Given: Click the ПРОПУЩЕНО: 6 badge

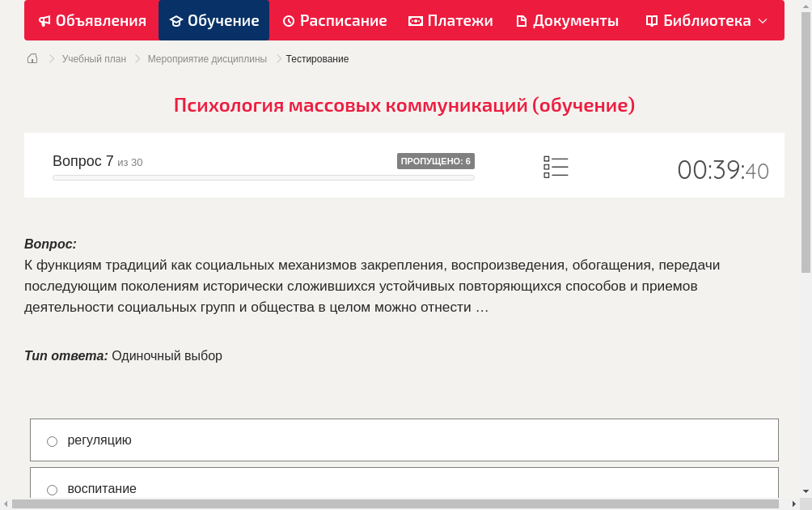Looking at the screenshot, I should (436, 160).
